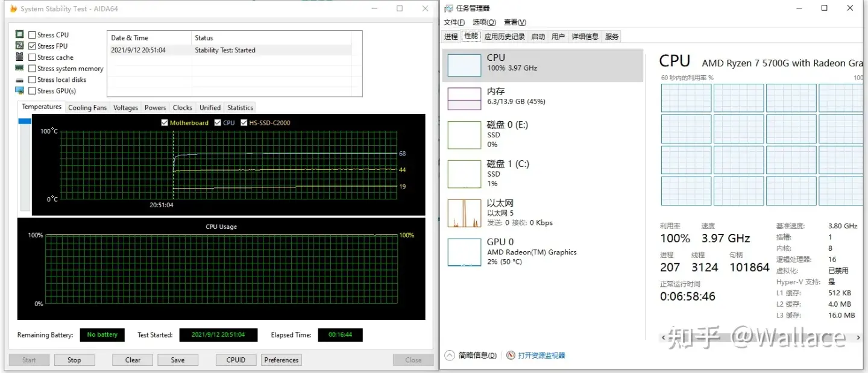Viewport: 868px width, 373px height.
Task: Select the Ethernet graph thumbnail
Action: click(x=464, y=213)
